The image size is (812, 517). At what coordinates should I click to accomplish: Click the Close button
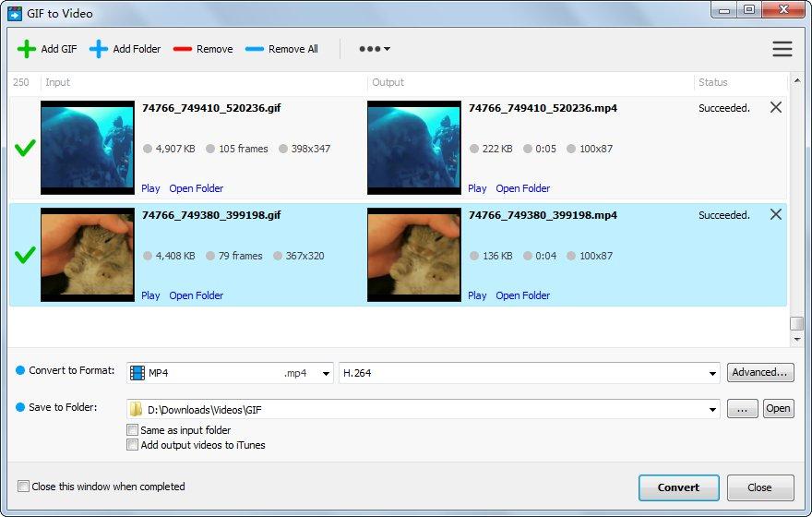760,487
